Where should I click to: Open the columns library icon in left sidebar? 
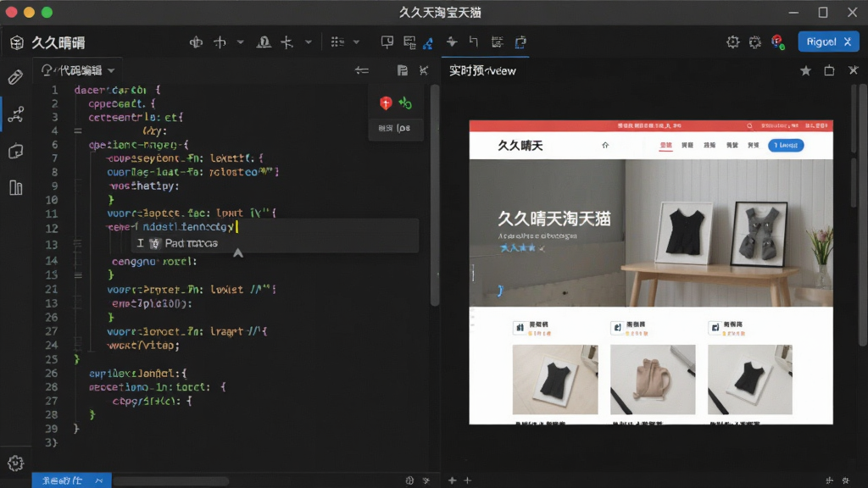coord(15,187)
